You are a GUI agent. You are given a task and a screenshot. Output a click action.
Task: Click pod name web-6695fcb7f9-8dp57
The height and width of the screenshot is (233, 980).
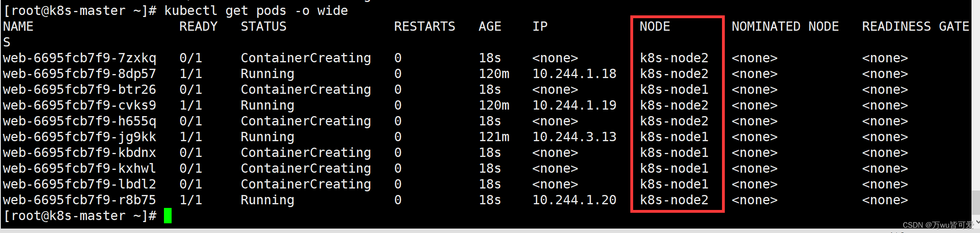click(80, 74)
